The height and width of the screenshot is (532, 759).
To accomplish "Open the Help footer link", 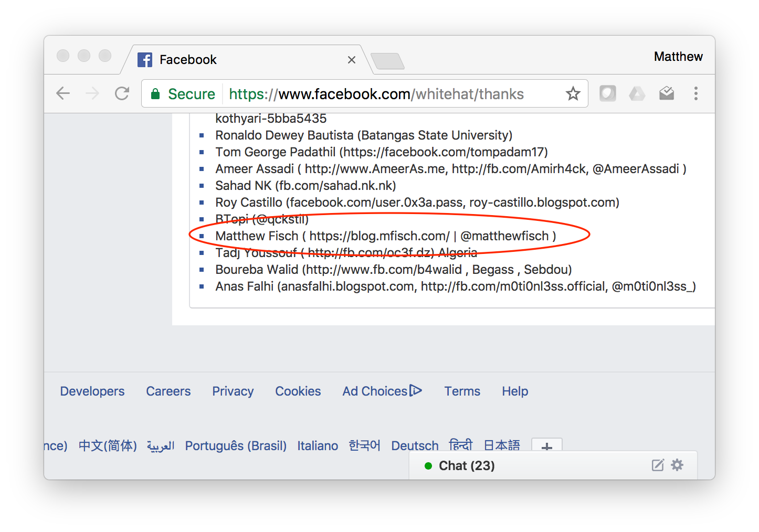I will (515, 391).
